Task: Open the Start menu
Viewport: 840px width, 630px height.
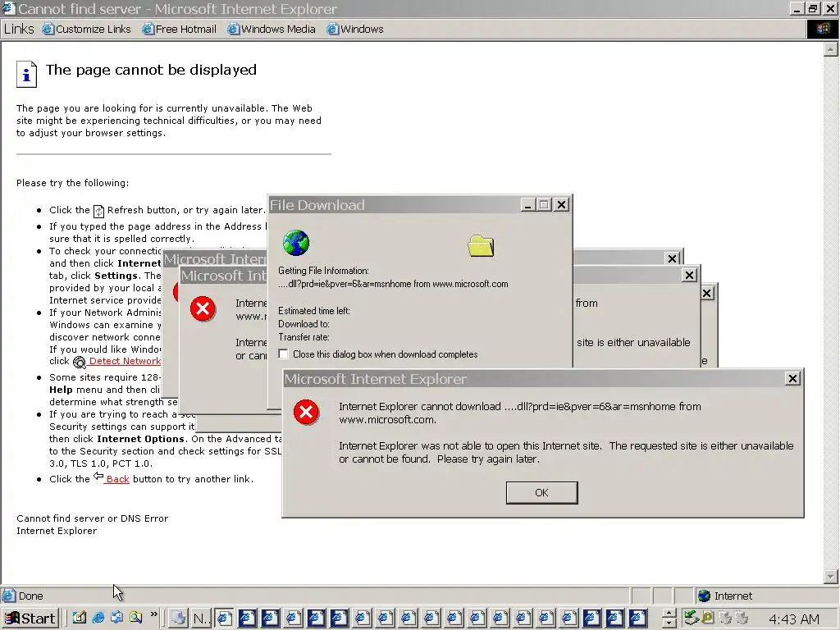Action: (30, 619)
